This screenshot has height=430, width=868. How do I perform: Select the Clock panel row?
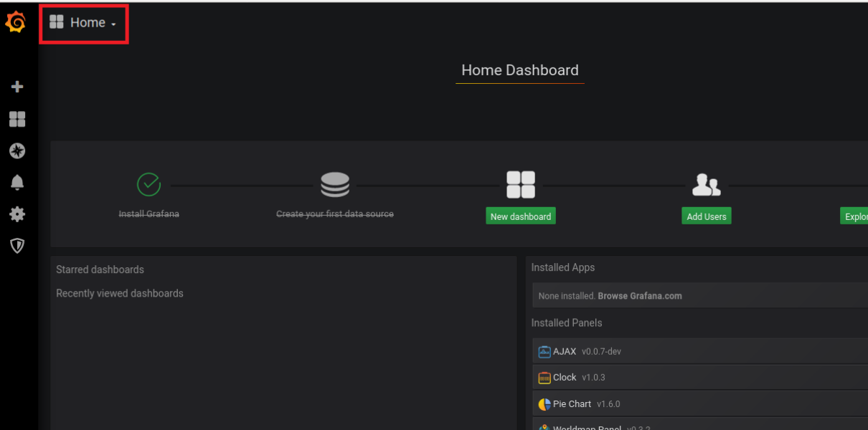[700, 378]
